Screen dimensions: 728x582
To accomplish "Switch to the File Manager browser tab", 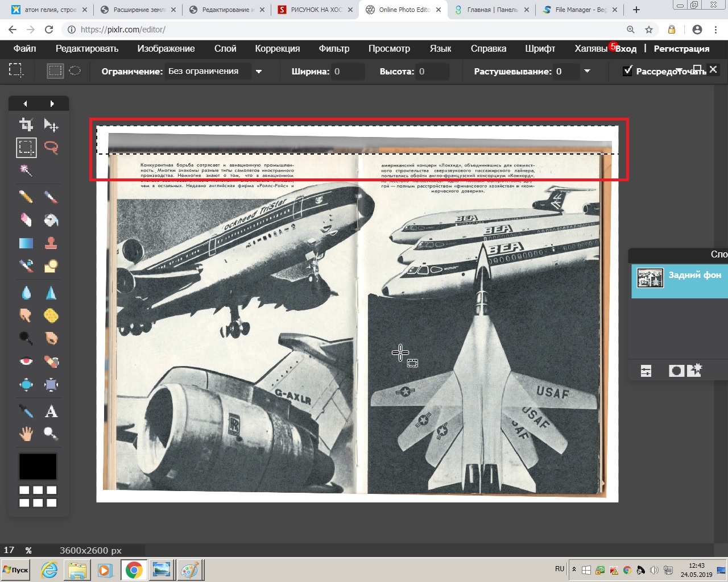I will click(x=580, y=10).
